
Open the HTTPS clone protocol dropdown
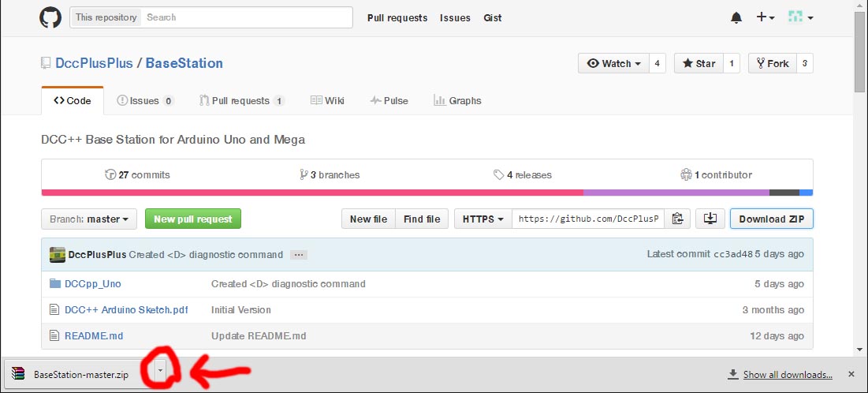483,219
